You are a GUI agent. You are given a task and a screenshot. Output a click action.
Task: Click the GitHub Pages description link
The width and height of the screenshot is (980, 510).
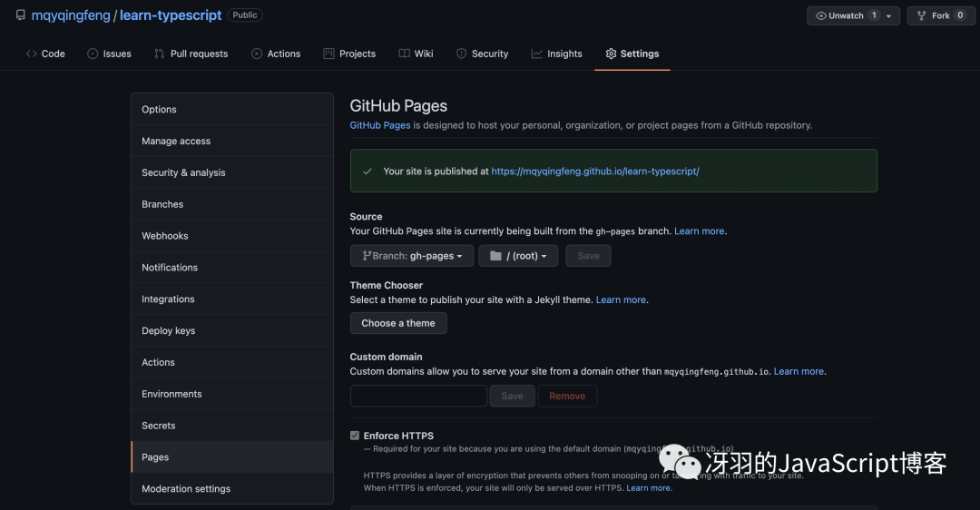tap(380, 125)
